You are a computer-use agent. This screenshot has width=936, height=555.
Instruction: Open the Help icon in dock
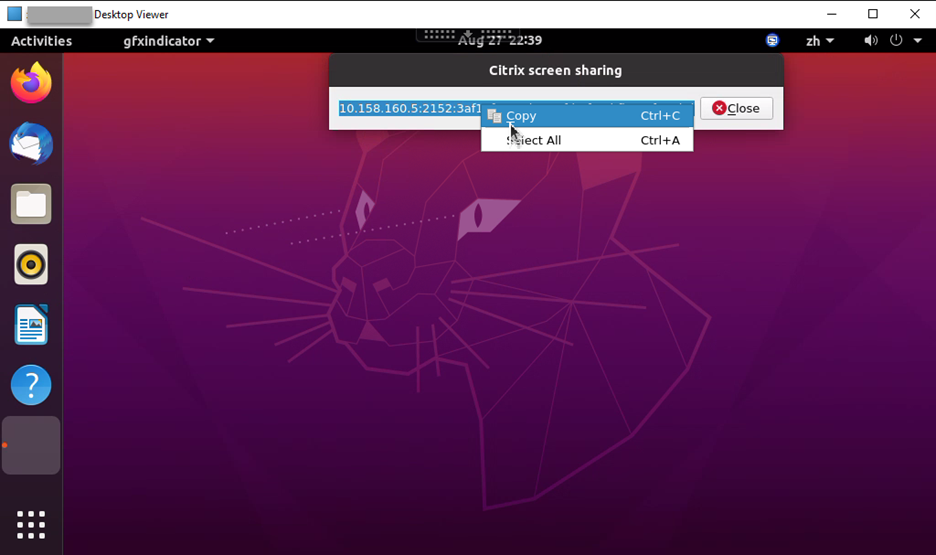coord(31,385)
